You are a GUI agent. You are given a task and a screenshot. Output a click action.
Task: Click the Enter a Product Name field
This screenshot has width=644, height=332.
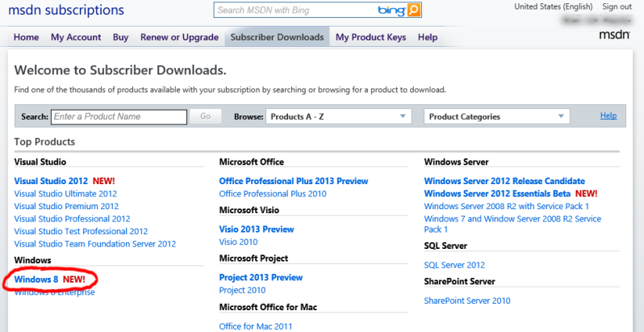[119, 116]
